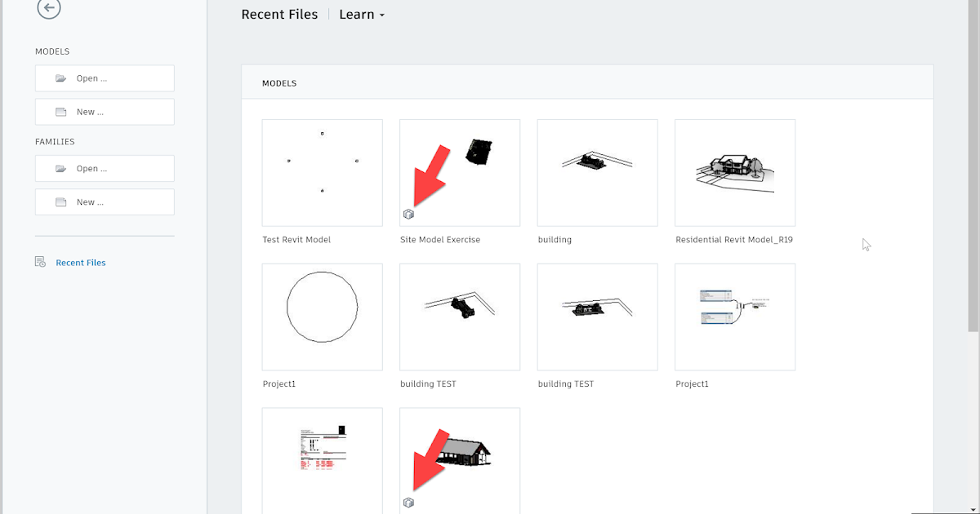
Task: Click the folder icon in Models Open button
Action: point(61,78)
